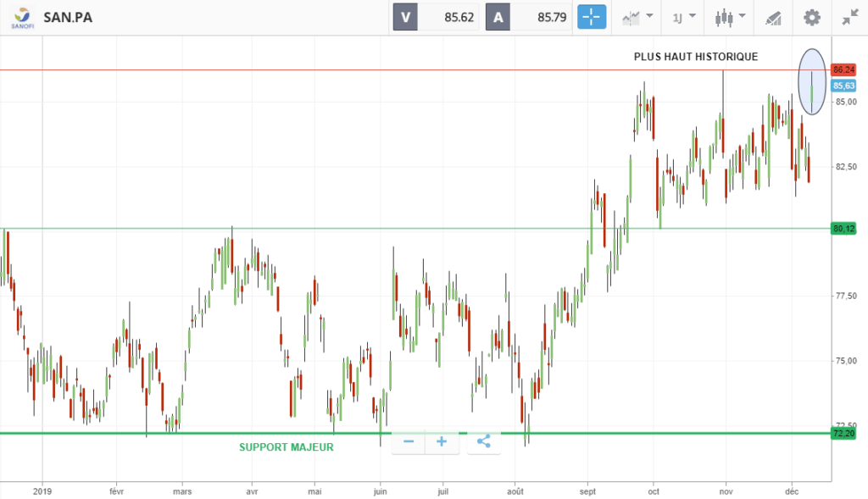Click the nov axis label
This screenshot has height=499, width=868.
(x=726, y=491)
